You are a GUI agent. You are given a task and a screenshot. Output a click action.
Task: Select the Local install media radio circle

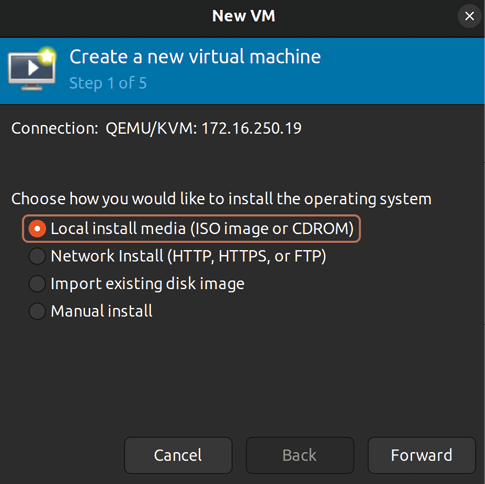tap(37, 229)
